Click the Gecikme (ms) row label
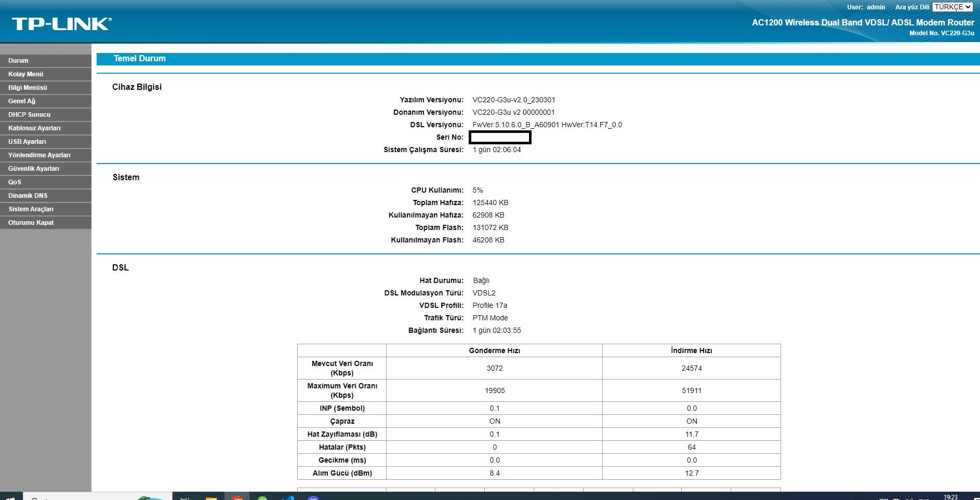Image resolution: width=980 pixels, height=500 pixels. coord(342,460)
